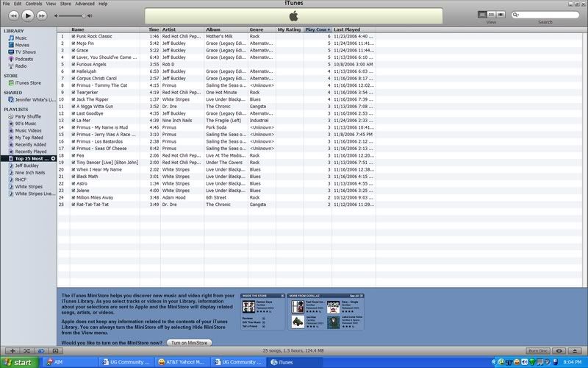Uncheck the Jolene checkbox
Image resolution: width=588 pixels, height=368 pixels.
(x=73, y=191)
